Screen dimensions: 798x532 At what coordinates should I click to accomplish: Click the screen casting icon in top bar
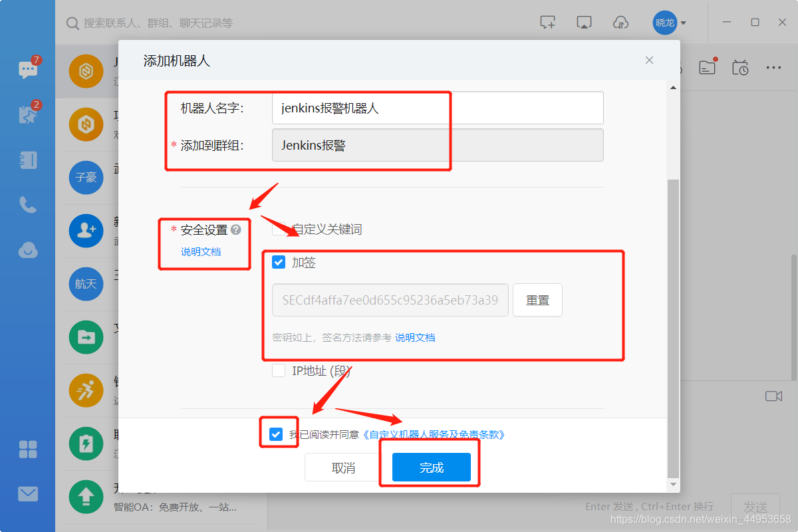[584, 23]
